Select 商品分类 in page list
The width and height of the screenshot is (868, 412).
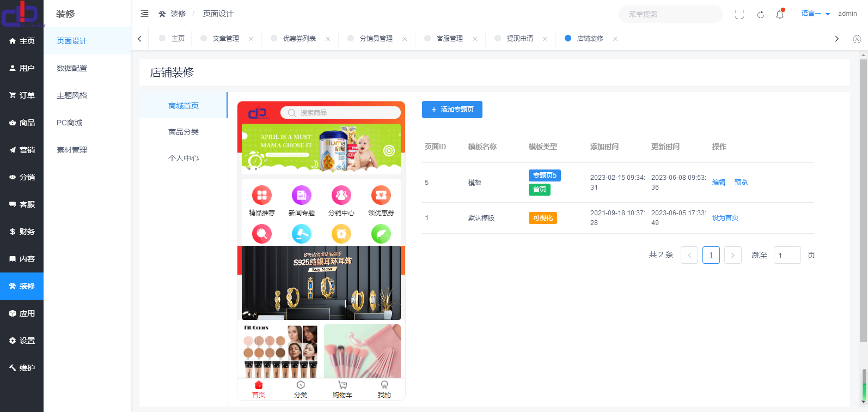point(184,132)
